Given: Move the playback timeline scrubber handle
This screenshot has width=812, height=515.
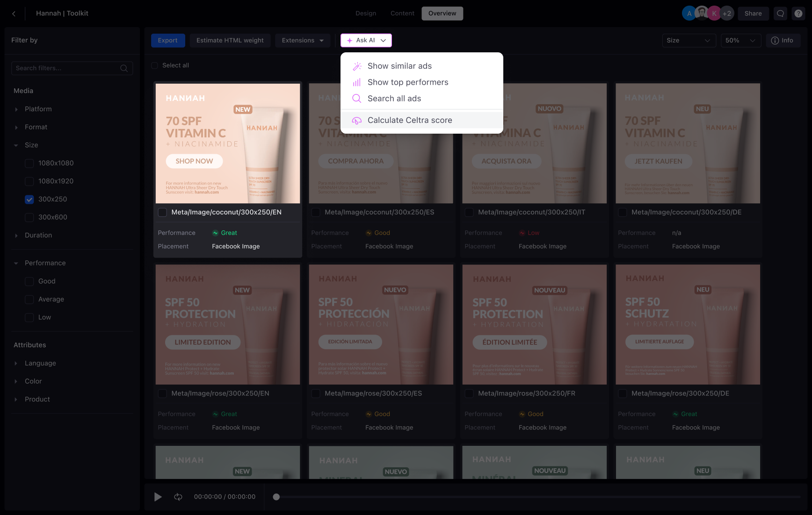Looking at the screenshot, I should click(x=276, y=497).
